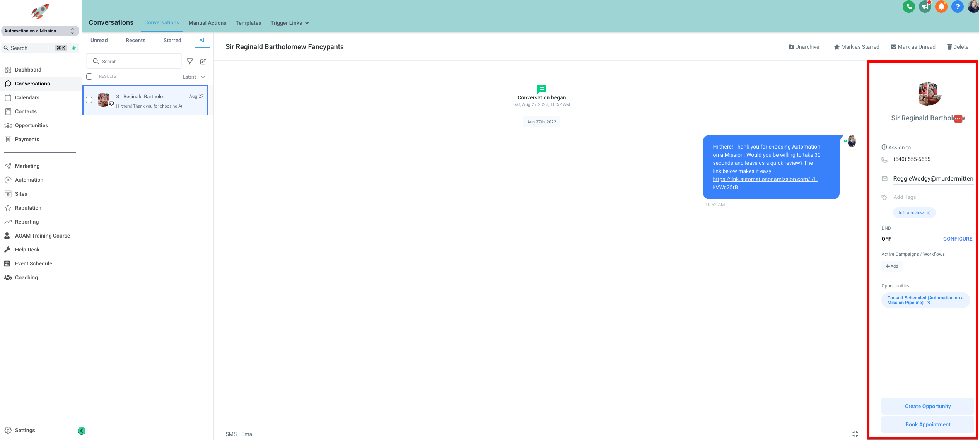Expand the Latest sort dropdown

pos(194,77)
